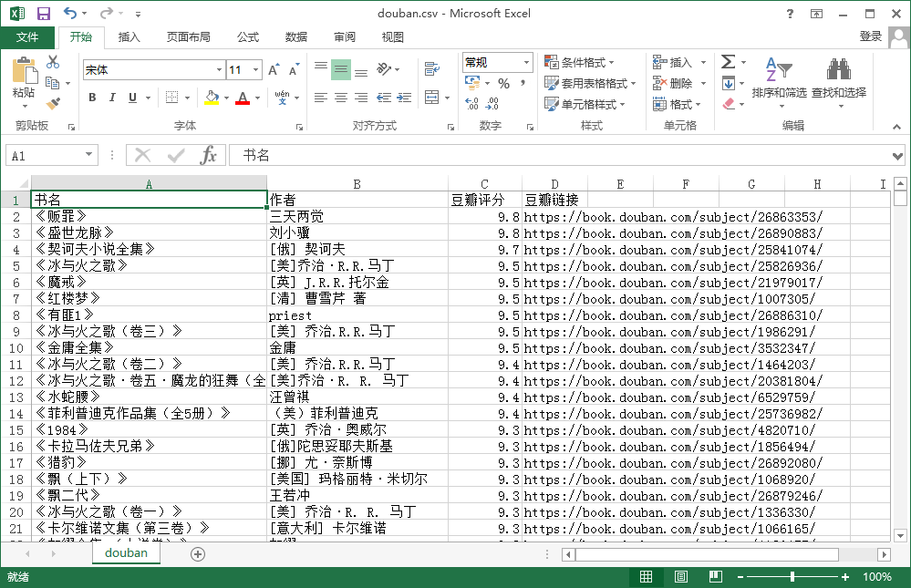
Task: Increase decimal places
Action: pos(471,104)
